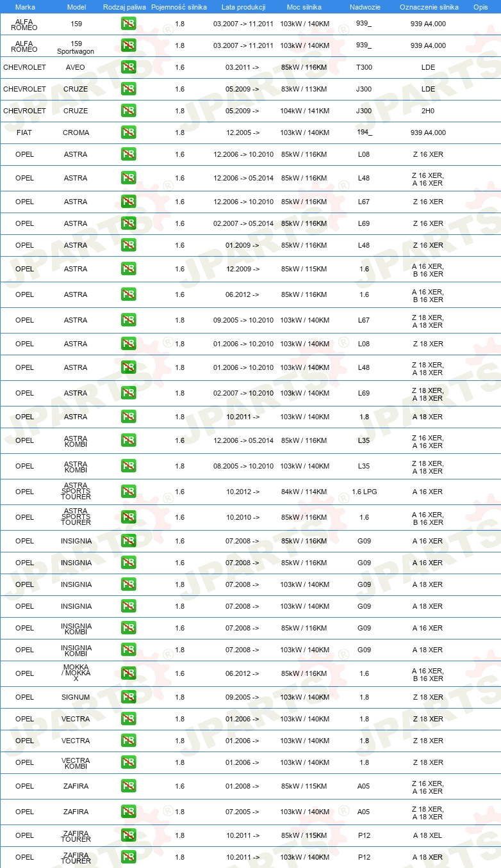Screen dimensions: 501x868
Task: Click the 2H0 engine code cell
Action: (x=428, y=111)
